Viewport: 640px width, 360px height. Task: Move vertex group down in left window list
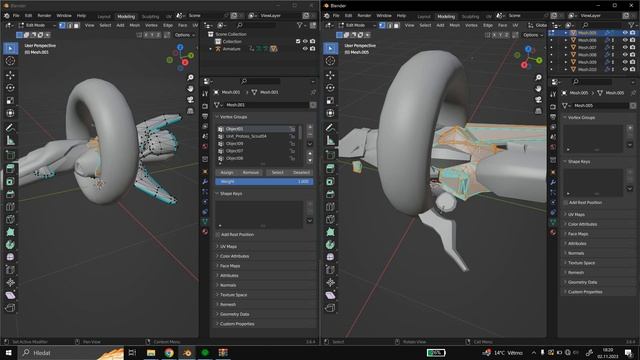click(x=310, y=161)
